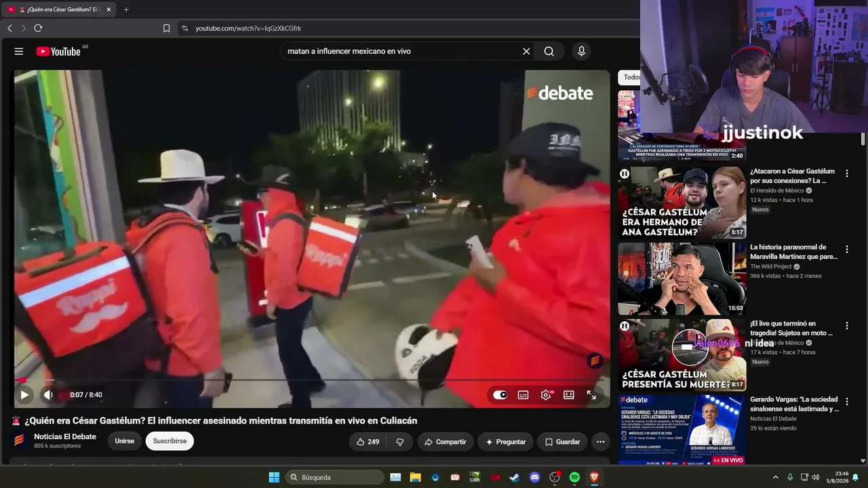
Task: Open the Noticias El Debate channel name
Action: [x=65, y=436]
